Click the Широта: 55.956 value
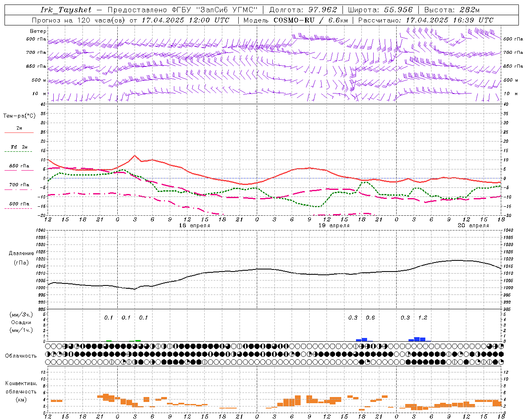Image resolution: width=525 pixels, height=420 pixels. (x=380, y=10)
